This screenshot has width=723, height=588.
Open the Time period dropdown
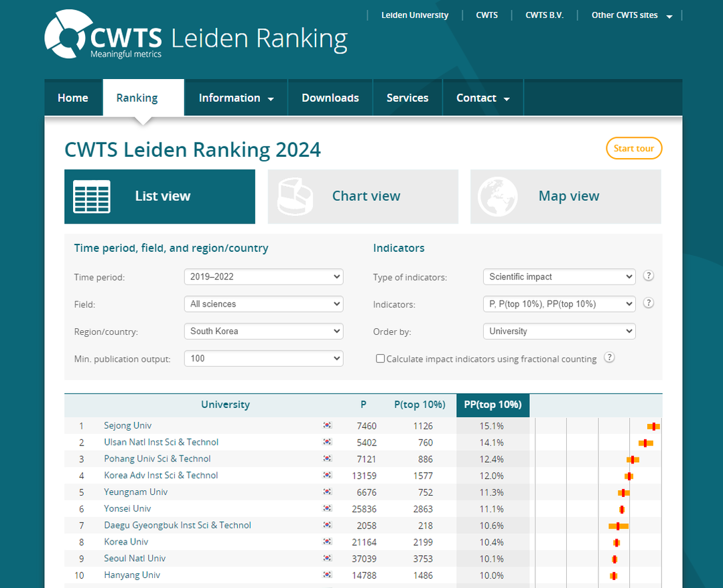263,277
